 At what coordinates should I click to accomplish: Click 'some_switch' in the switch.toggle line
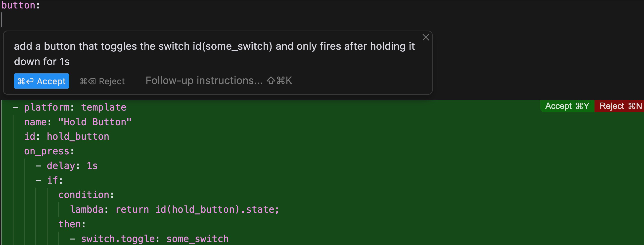point(197,239)
